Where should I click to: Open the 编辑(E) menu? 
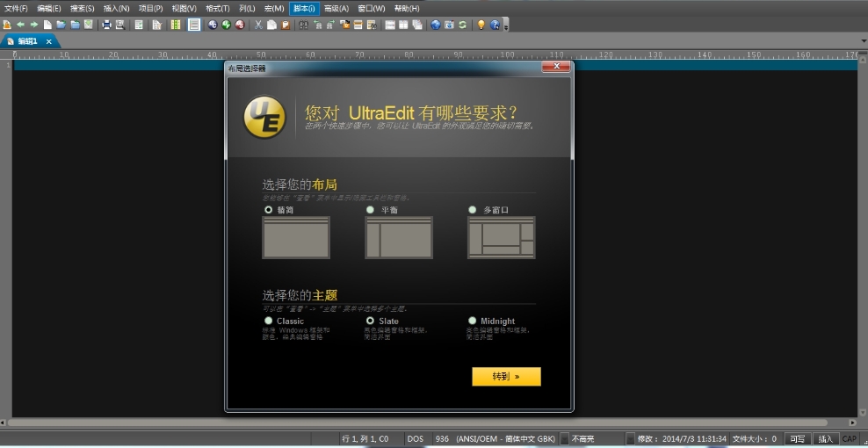coord(49,8)
